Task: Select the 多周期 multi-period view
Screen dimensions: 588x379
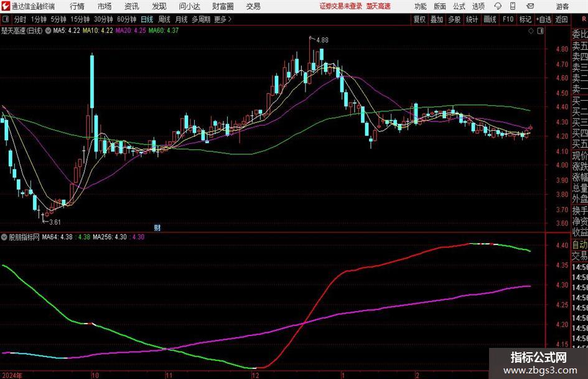Action: point(201,19)
